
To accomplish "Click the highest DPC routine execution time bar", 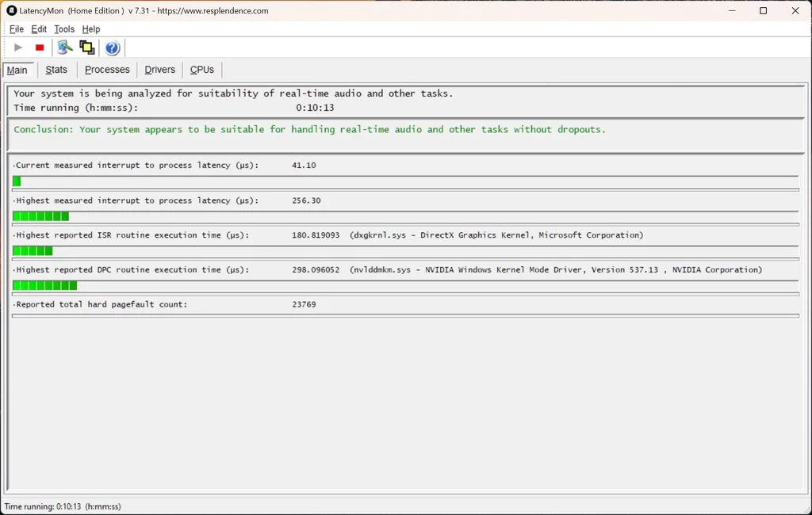I will 405,286.
